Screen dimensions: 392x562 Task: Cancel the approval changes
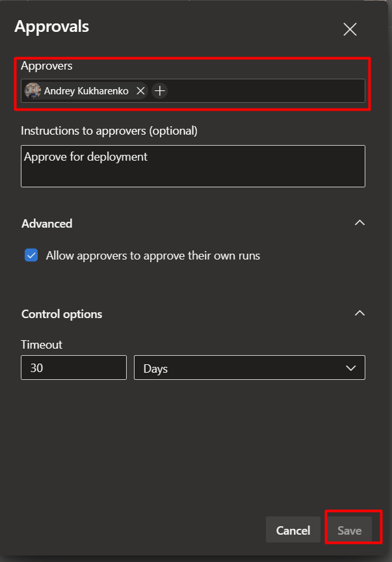pyautogui.click(x=293, y=529)
